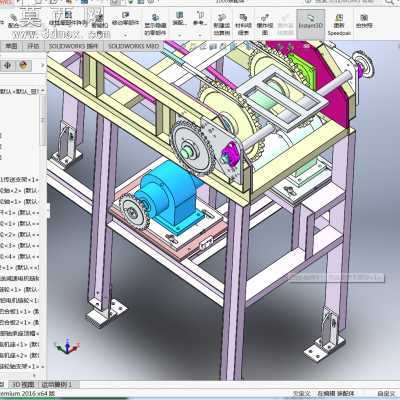Image resolution: width=400 pixels, height=400 pixels.
Task: Select tree item ending 轮<3> (默认
Action: point(19,245)
